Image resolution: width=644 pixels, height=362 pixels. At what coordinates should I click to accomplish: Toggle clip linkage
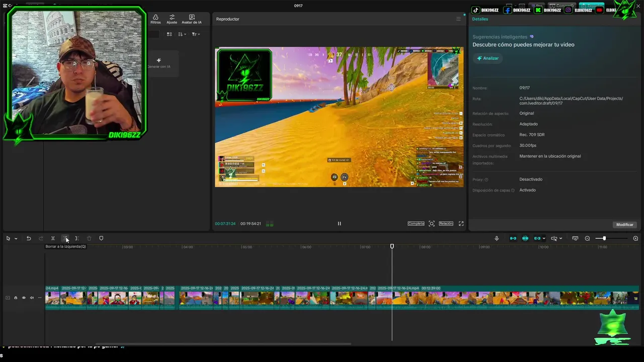point(537,238)
